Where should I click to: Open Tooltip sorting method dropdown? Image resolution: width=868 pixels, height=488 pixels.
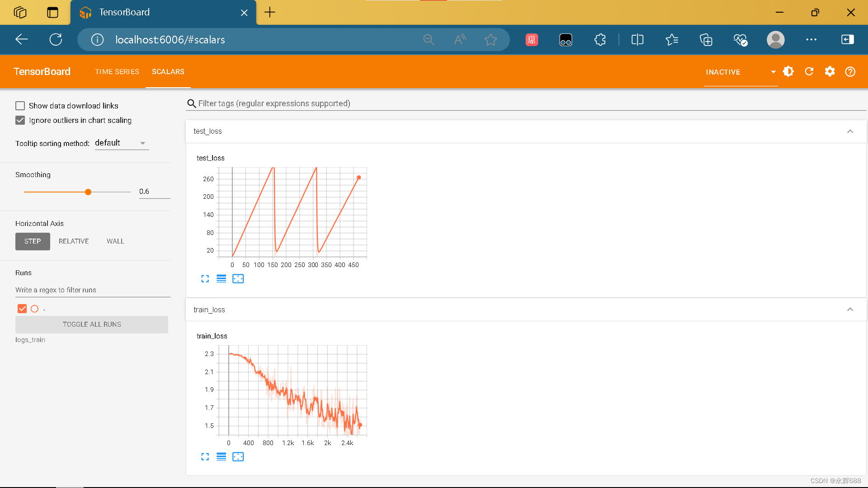click(121, 143)
